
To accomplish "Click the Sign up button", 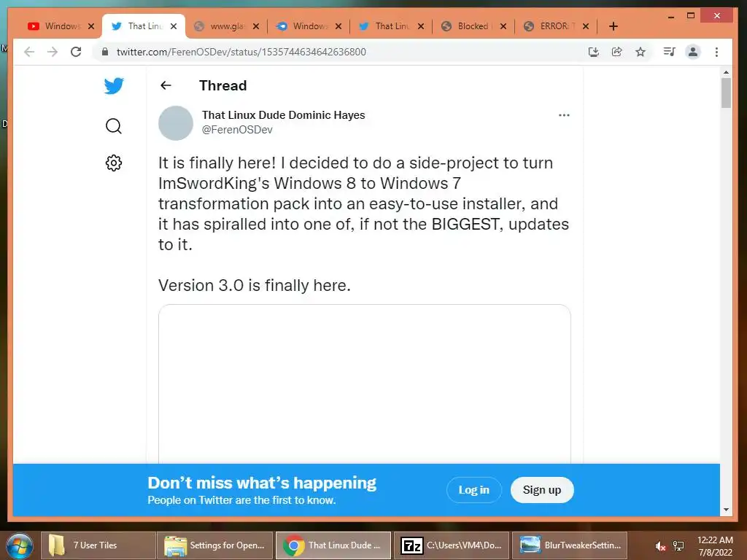I will click(x=542, y=489).
